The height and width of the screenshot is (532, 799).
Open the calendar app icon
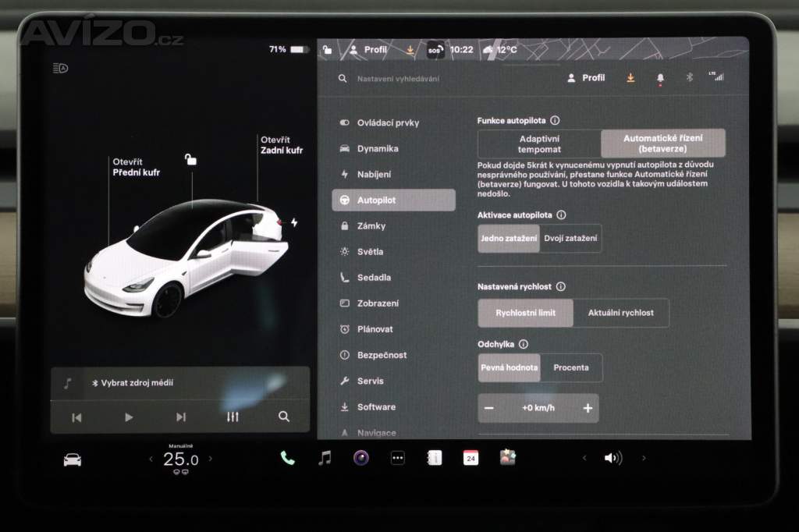tap(471, 458)
